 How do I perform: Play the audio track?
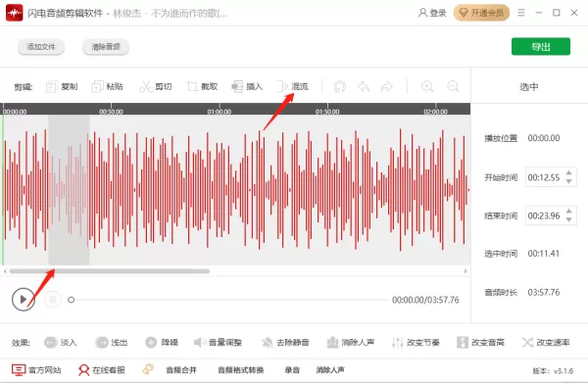(24, 299)
